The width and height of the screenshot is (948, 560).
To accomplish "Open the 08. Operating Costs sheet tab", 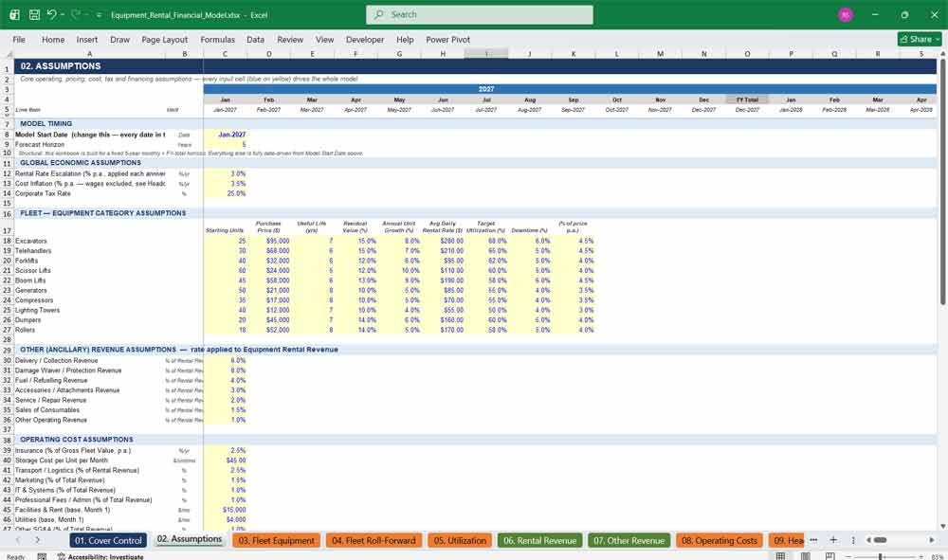I will pyautogui.click(x=719, y=541).
